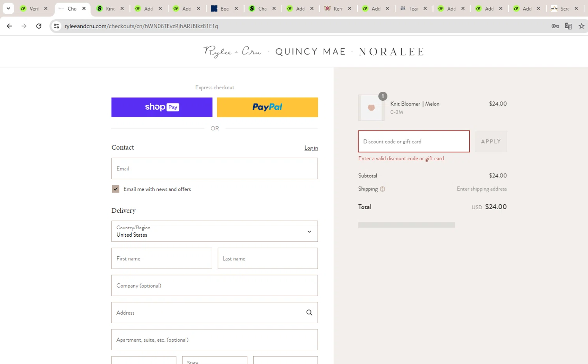
Task: Click the Total '$24.00' amount
Action: click(496, 206)
